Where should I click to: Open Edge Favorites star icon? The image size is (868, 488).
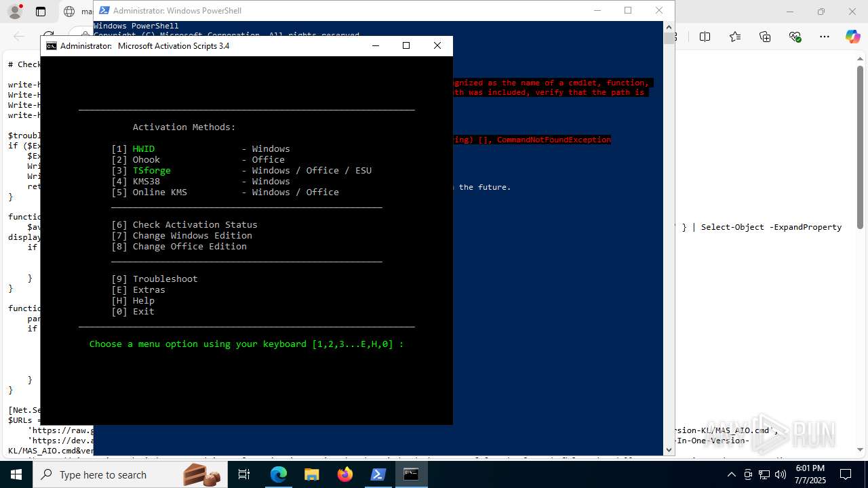tap(735, 37)
